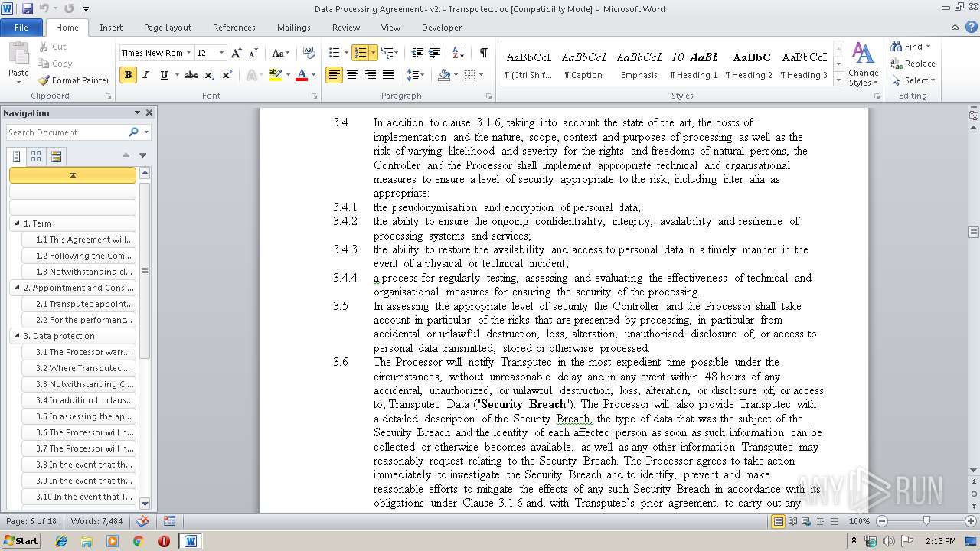Viewport: 980px width, 551px height.
Task: Click the Shading paint bucket
Action: [443, 75]
